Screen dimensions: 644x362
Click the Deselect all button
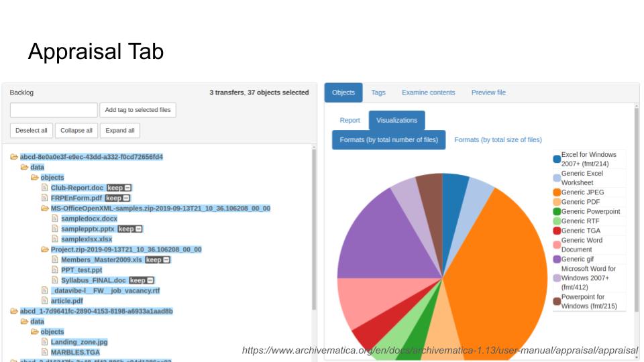click(32, 131)
